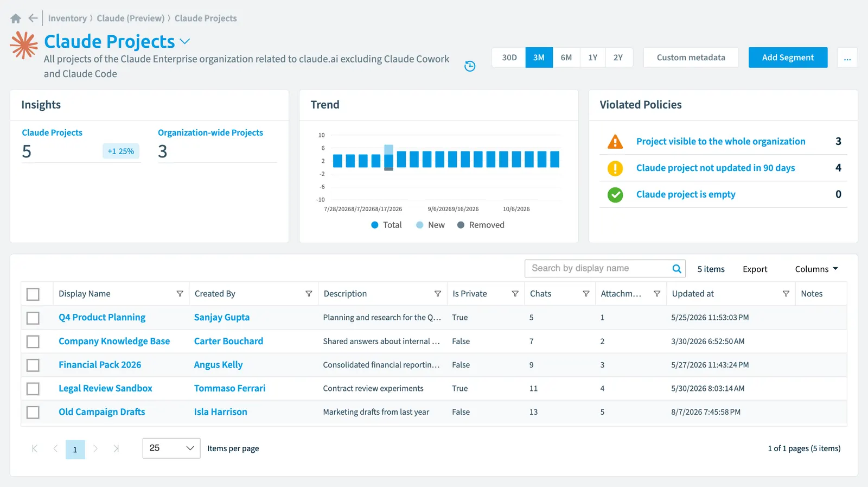The height and width of the screenshot is (487, 868).
Task: Click the green checkmark policy icon
Action: [615, 194]
